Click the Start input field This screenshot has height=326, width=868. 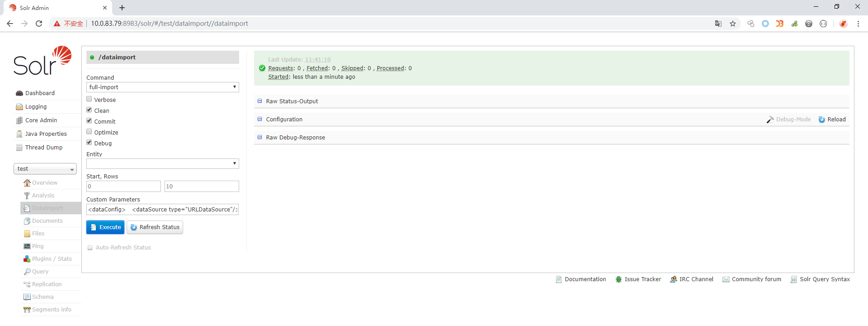point(123,187)
